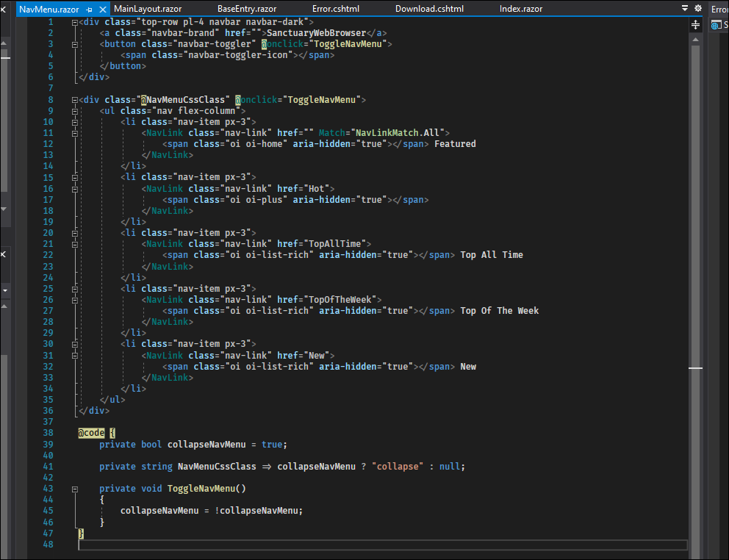
Task: Open the tab settings gear icon
Action: (698, 8)
